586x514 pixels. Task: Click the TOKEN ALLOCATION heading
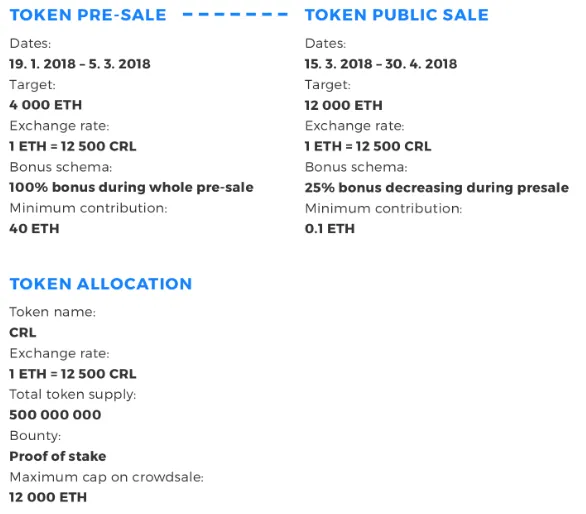[x=101, y=284]
